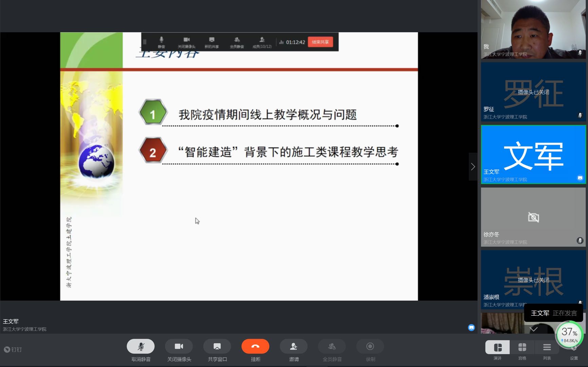Viewport: 588px width, 367px height.
Task: Expand more participants with the down chevron
Action: [x=534, y=329]
